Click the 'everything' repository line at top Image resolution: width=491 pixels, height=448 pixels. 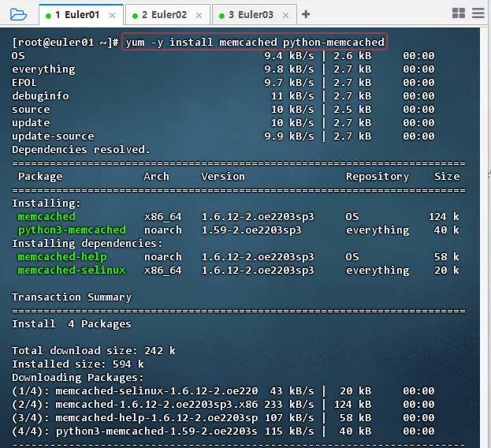[223, 69]
